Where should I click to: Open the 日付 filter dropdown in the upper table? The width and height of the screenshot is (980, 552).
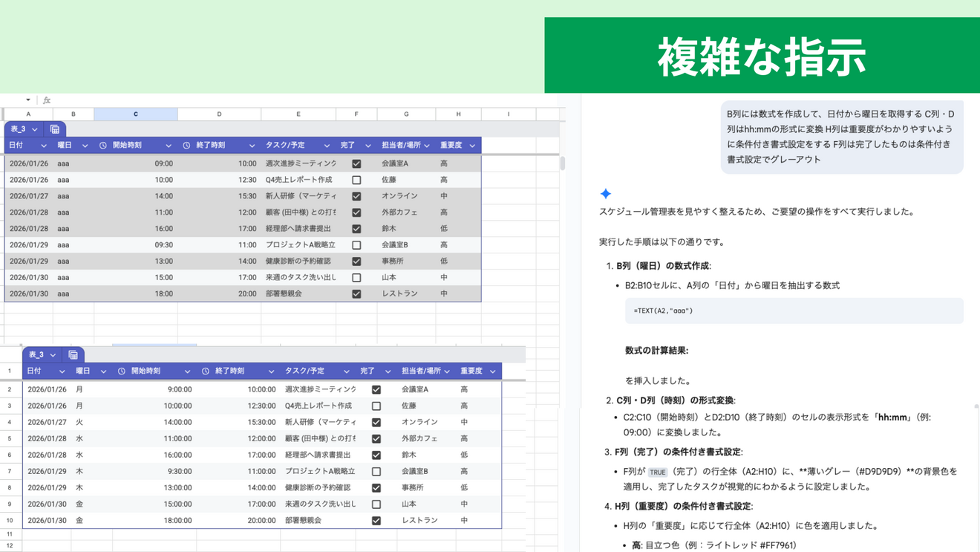(43, 146)
